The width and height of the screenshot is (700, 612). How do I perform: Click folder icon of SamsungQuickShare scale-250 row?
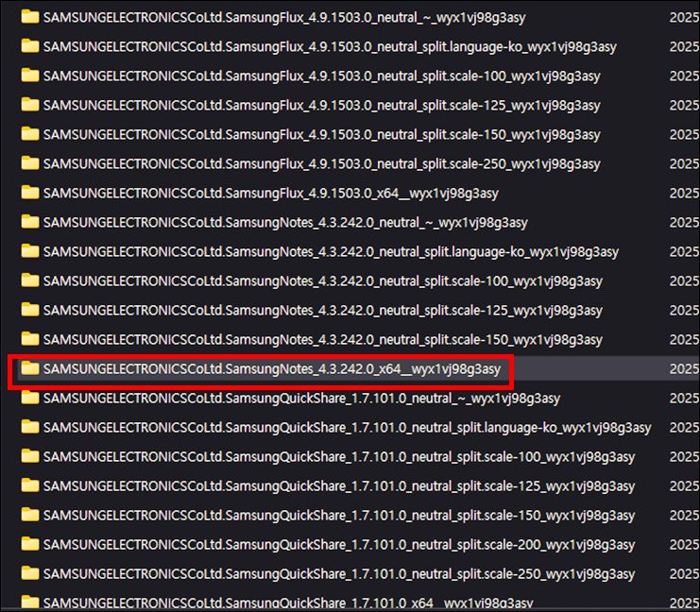pyautogui.click(x=30, y=573)
